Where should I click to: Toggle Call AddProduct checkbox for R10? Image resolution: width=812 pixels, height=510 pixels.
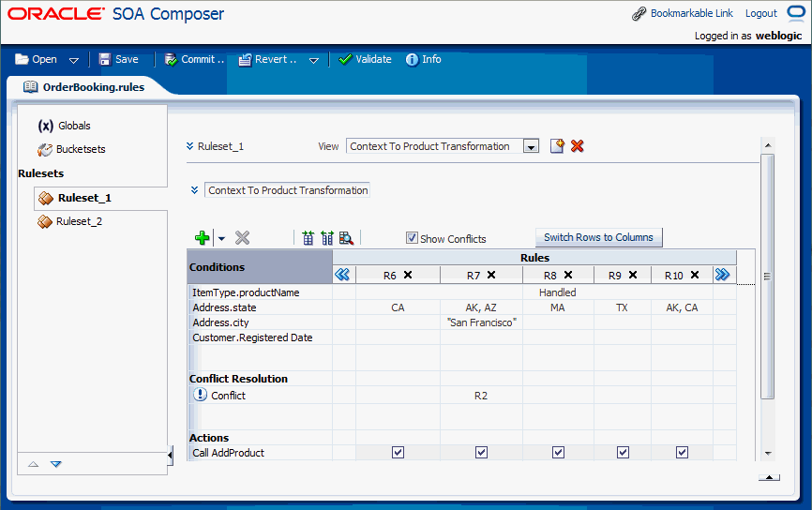[682, 453]
